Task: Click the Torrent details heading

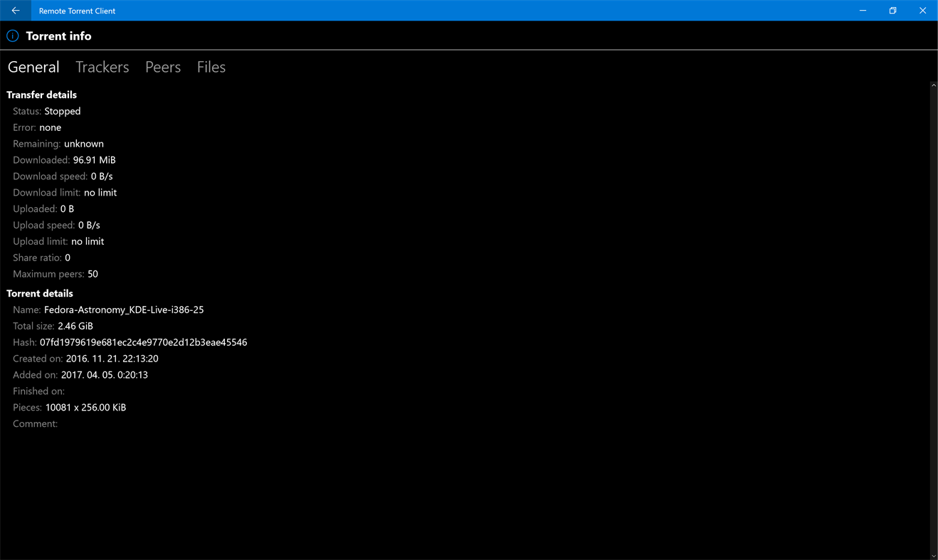Action: click(x=39, y=292)
